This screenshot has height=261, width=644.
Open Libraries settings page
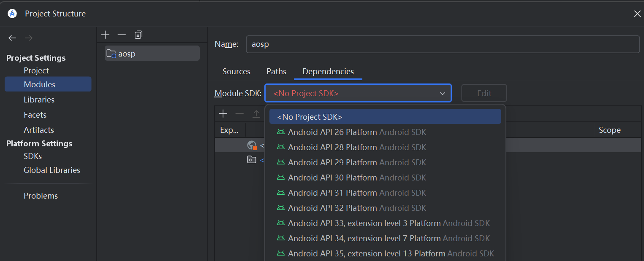(39, 100)
